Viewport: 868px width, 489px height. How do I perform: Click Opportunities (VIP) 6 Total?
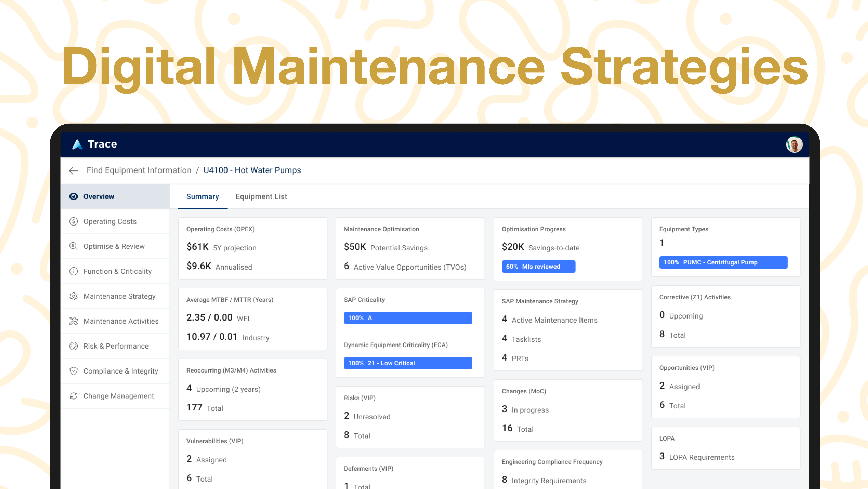coord(673,405)
